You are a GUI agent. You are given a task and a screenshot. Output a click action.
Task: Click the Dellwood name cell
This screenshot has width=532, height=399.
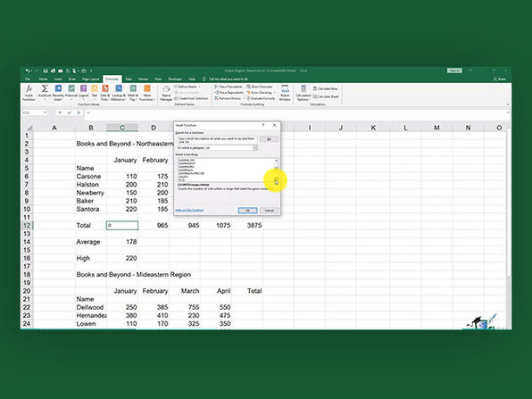90,307
